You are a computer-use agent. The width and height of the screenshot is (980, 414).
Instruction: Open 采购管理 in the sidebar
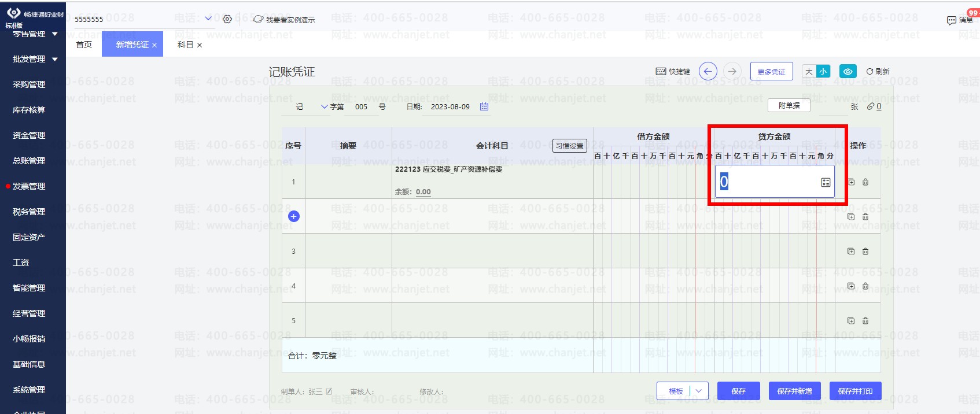pos(29,84)
